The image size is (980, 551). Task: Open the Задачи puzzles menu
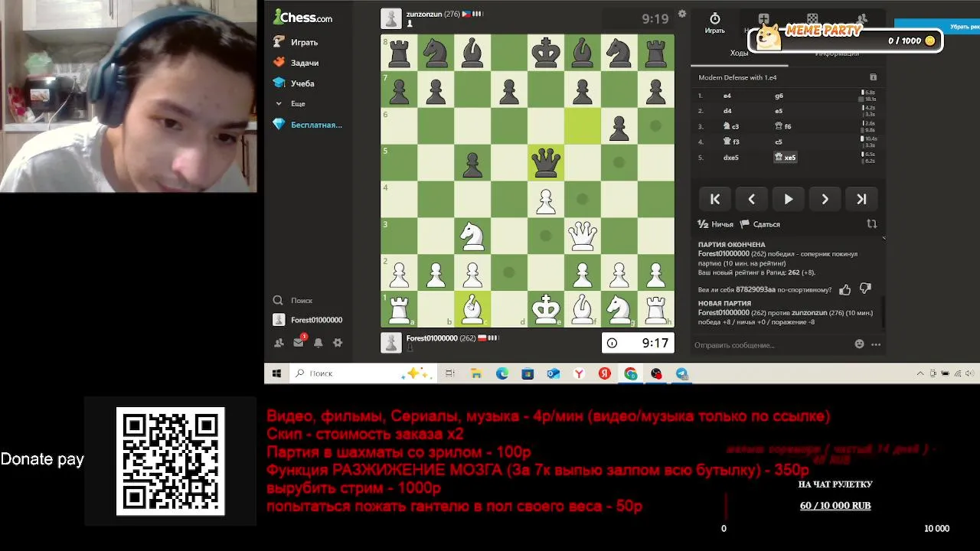point(296,63)
